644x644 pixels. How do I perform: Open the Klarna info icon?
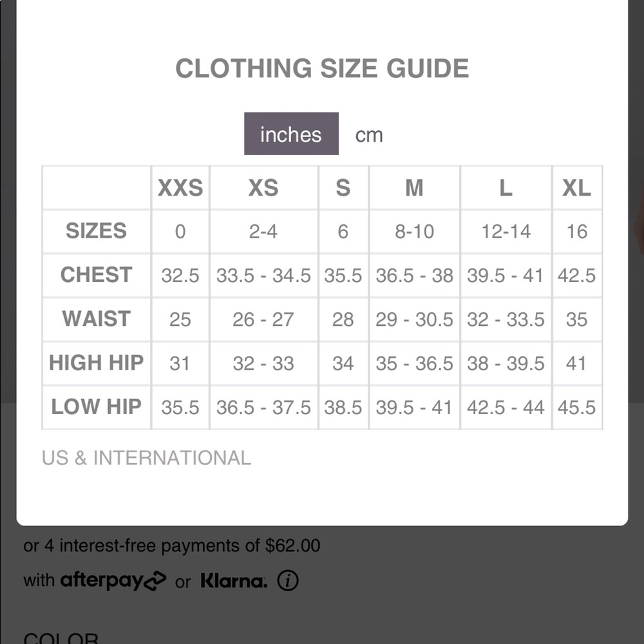288,580
